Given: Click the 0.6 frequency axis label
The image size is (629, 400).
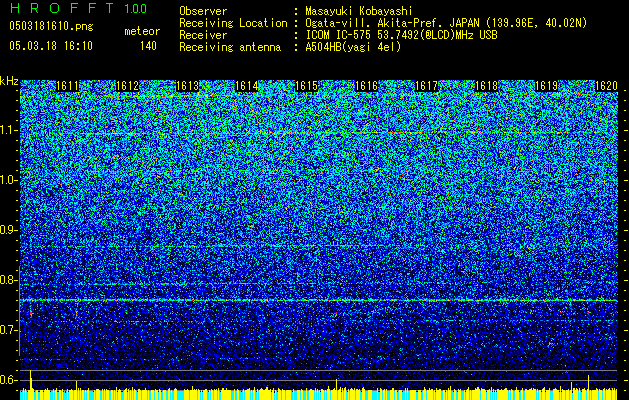Looking at the screenshot, I should pos(9,380).
